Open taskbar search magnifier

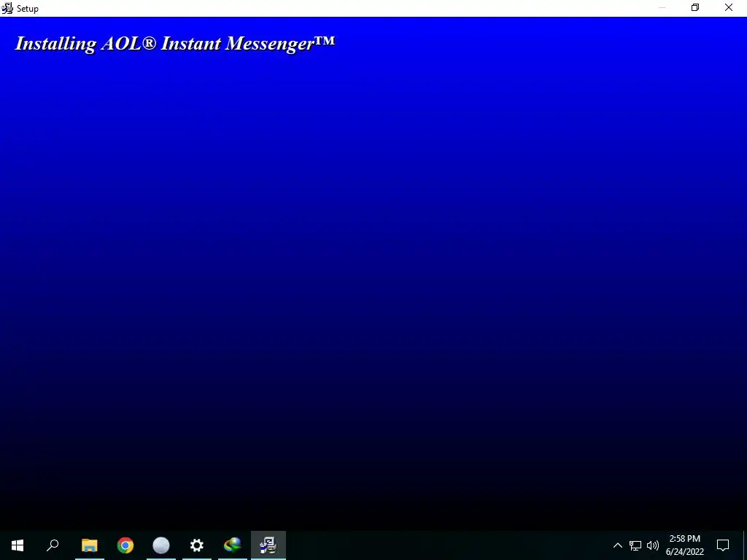[53, 545]
